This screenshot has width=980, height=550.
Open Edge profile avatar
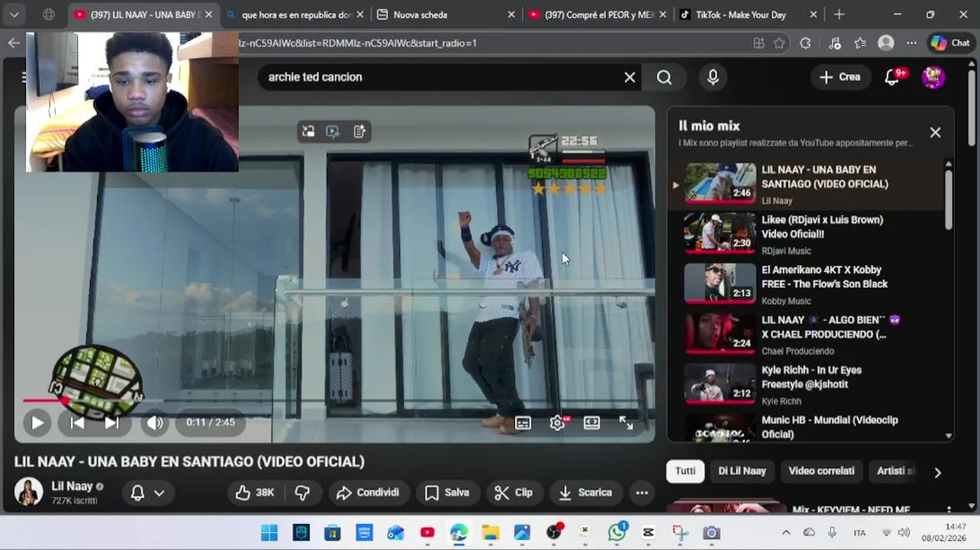click(886, 43)
